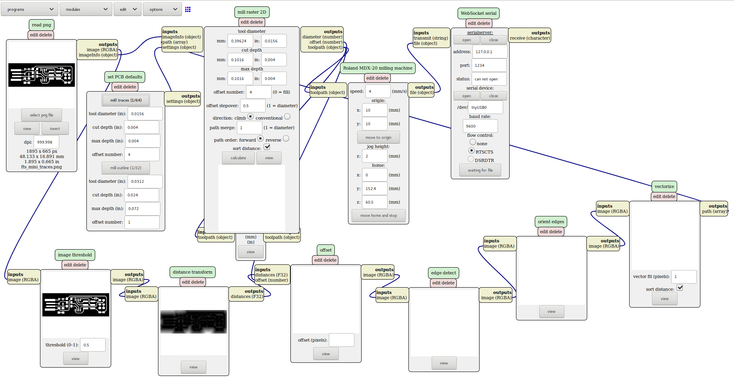
Task: Click the distance transform module title
Action: coord(193,272)
